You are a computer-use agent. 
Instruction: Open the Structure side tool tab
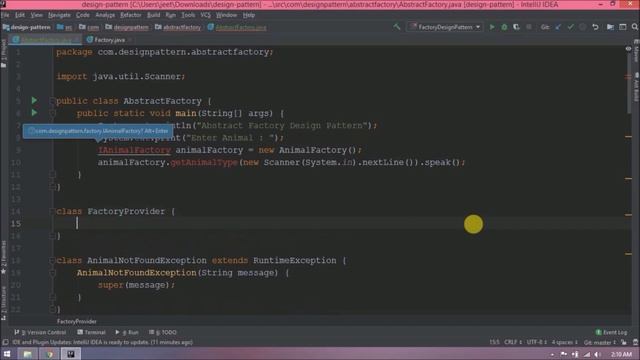pyautogui.click(x=4, y=303)
